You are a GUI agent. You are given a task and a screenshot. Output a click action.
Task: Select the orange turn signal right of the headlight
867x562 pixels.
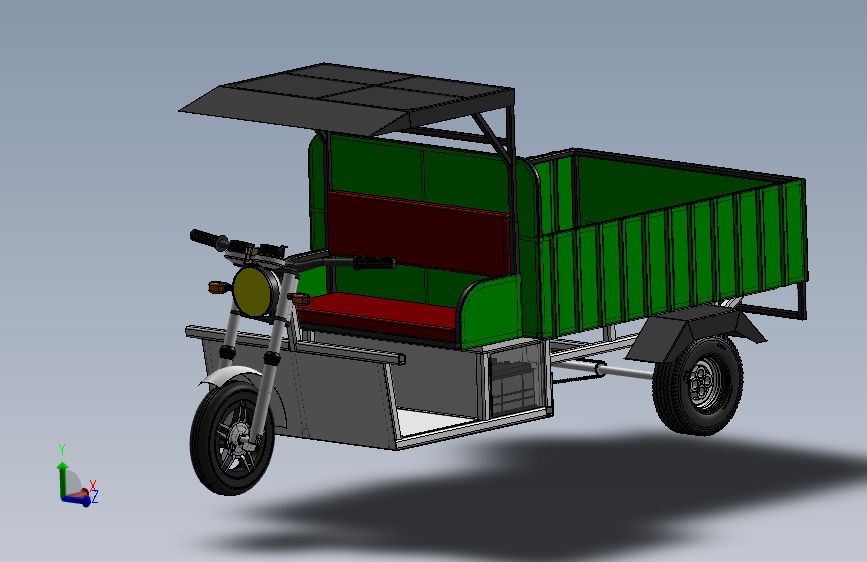coord(300,299)
